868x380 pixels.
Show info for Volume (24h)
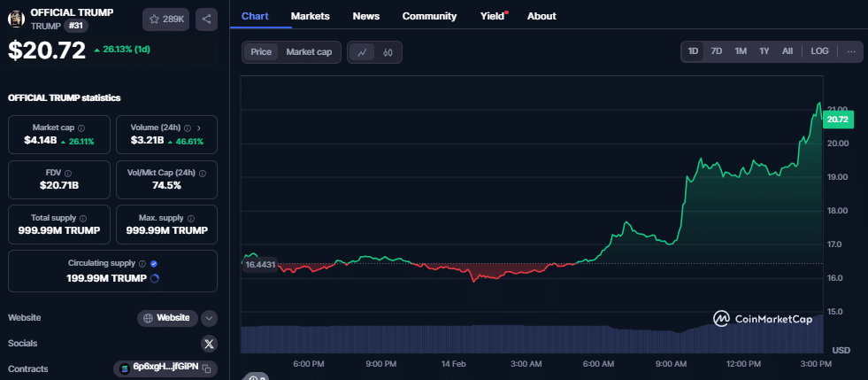pyautogui.click(x=187, y=128)
